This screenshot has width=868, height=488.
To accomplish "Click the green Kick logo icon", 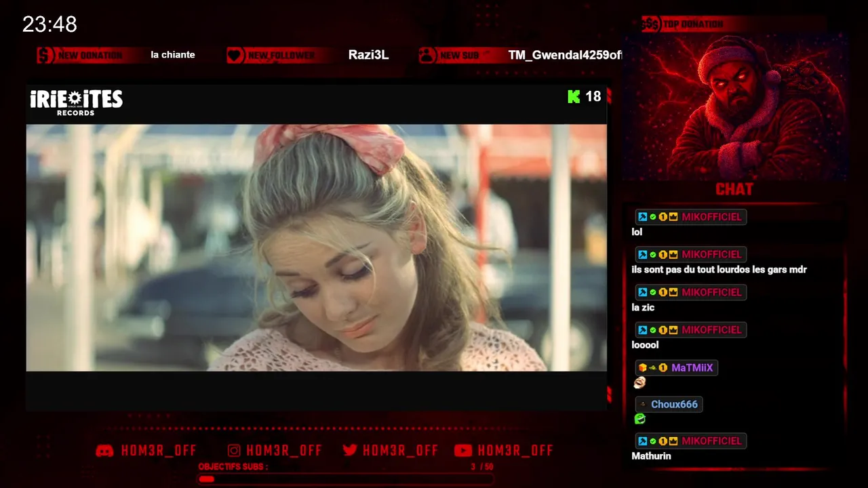I will tap(574, 97).
